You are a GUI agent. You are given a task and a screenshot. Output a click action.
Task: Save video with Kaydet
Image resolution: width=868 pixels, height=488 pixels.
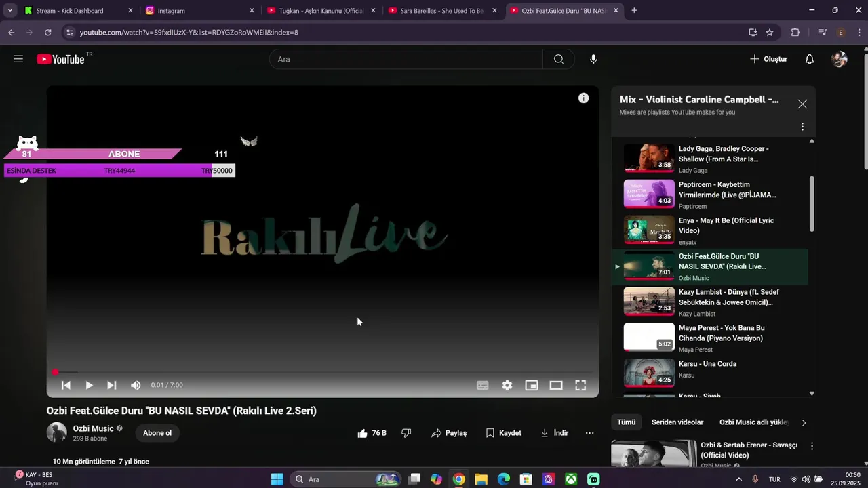coord(503,433)
